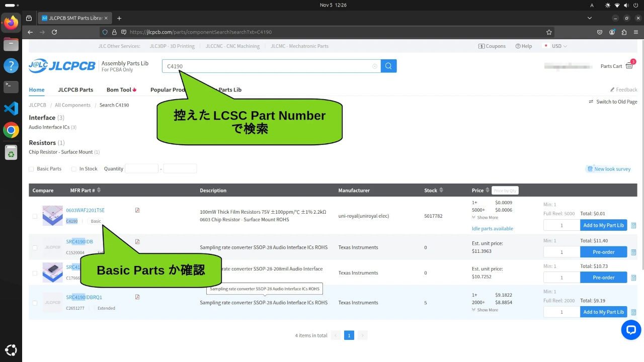This screenshot has height=362, width=644.
Task: Tick compare checkbox in the $10.73 row
Action: pyautogui.click(x=35, y=273)
